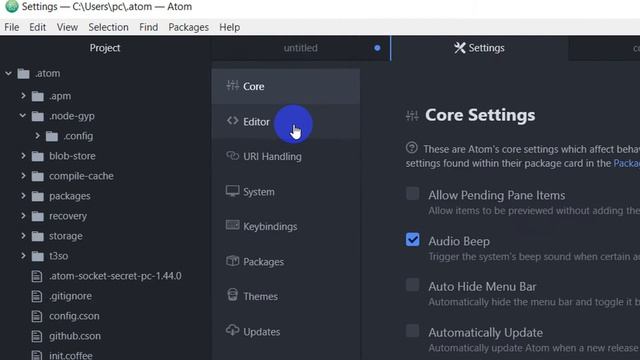Click the wrench icon on the Settings tab
Viewport: 640px width, 360px height.
click(460, 48)
